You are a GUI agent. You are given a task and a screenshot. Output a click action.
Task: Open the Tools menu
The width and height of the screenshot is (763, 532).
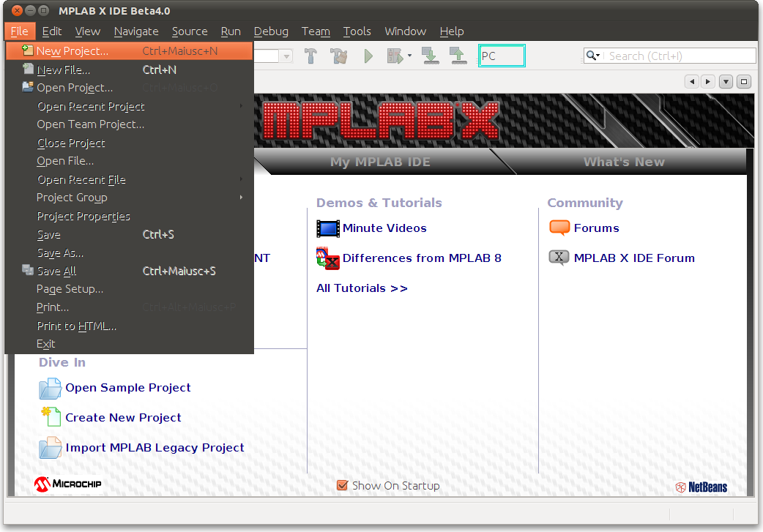click(357, 31)
